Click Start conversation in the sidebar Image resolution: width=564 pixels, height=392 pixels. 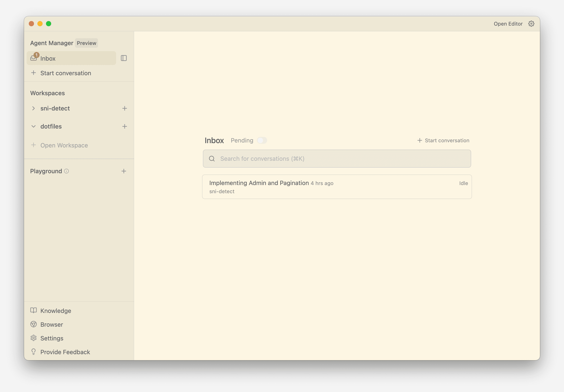click(x=65, y=73)
